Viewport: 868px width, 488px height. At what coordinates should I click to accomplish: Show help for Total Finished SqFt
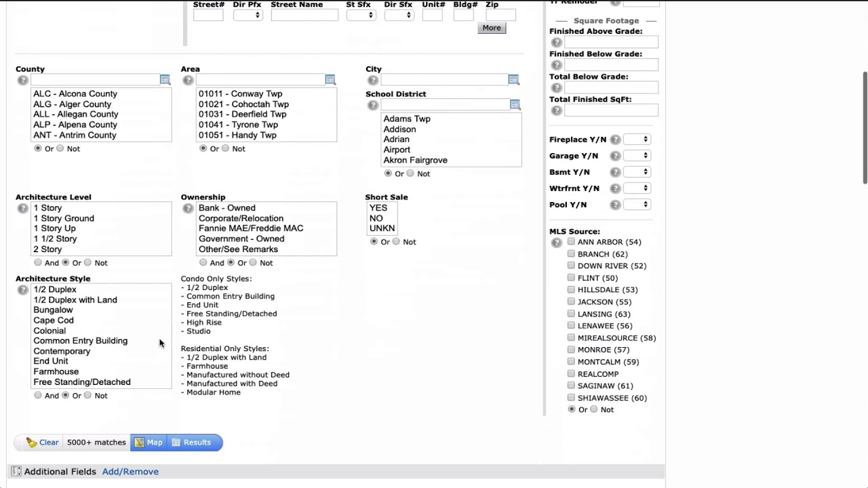pos(557,110)
